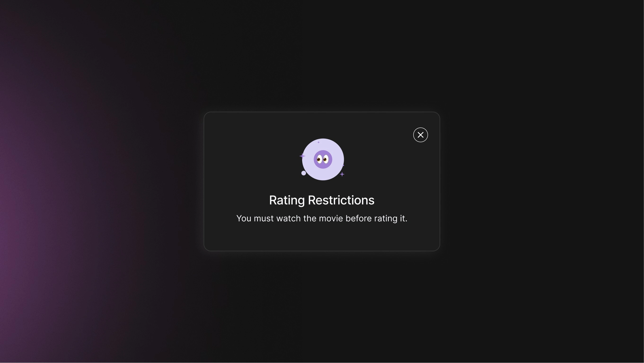The image size is (644, 363).
Task: Click the tiny sparkle atop the lavender circle
Action: coord(318,142)
